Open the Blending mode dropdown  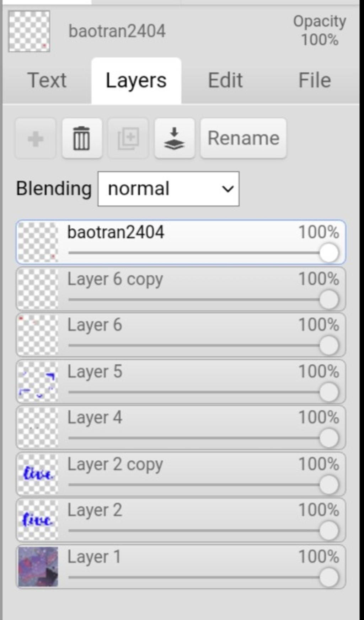click(x=168, y=189)
